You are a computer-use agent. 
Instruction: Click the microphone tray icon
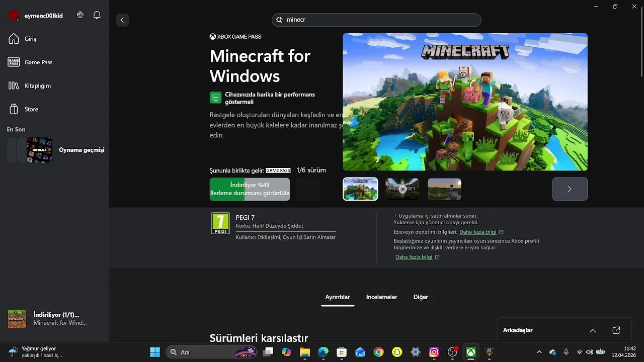tap(566, 352)
